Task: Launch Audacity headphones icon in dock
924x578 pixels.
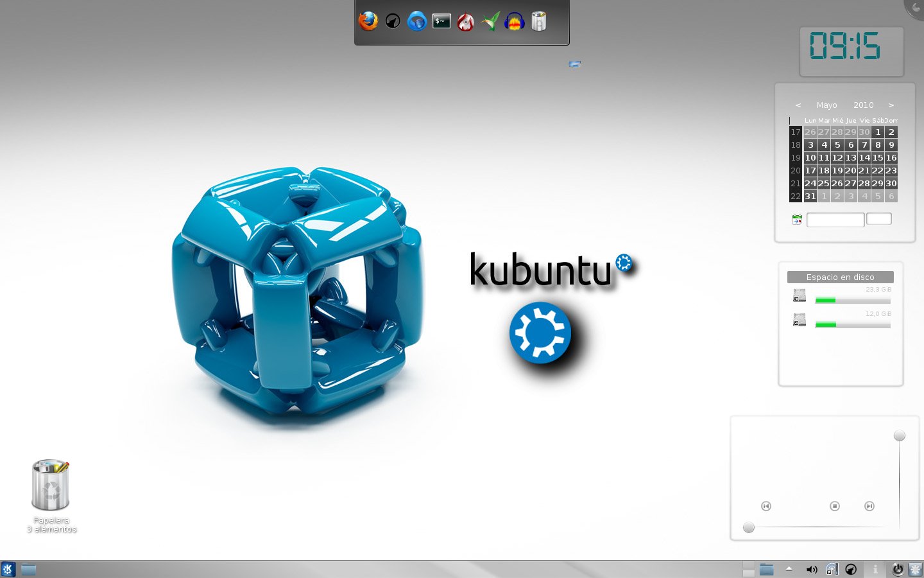Action: click(x=515, y=21)
